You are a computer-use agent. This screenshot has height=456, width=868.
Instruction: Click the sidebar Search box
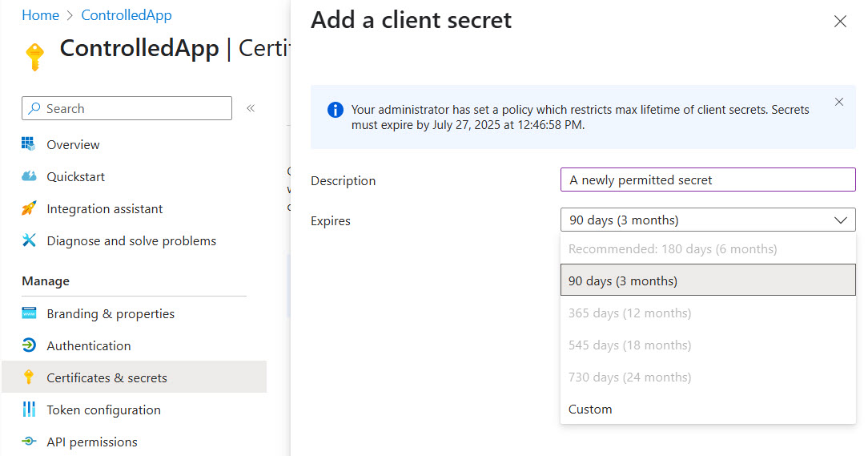point(127,108)
